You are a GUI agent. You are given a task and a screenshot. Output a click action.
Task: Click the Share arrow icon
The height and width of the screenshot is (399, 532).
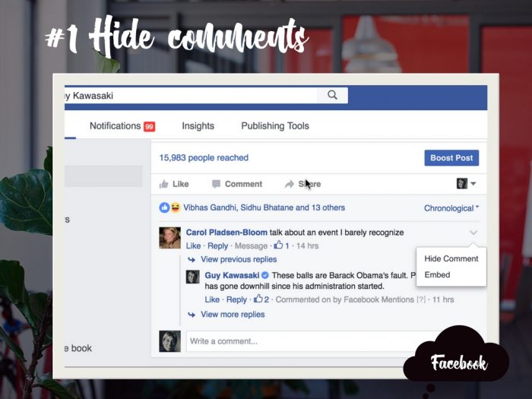point(290,184)
